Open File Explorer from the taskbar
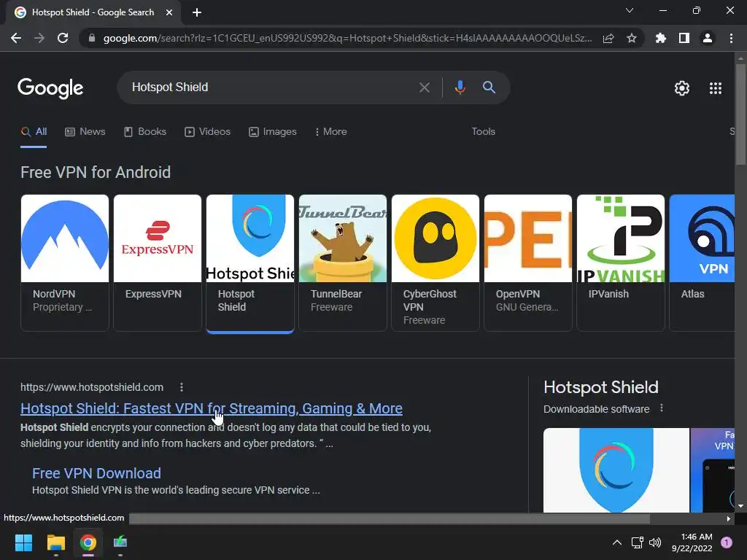 click(55, 542)
